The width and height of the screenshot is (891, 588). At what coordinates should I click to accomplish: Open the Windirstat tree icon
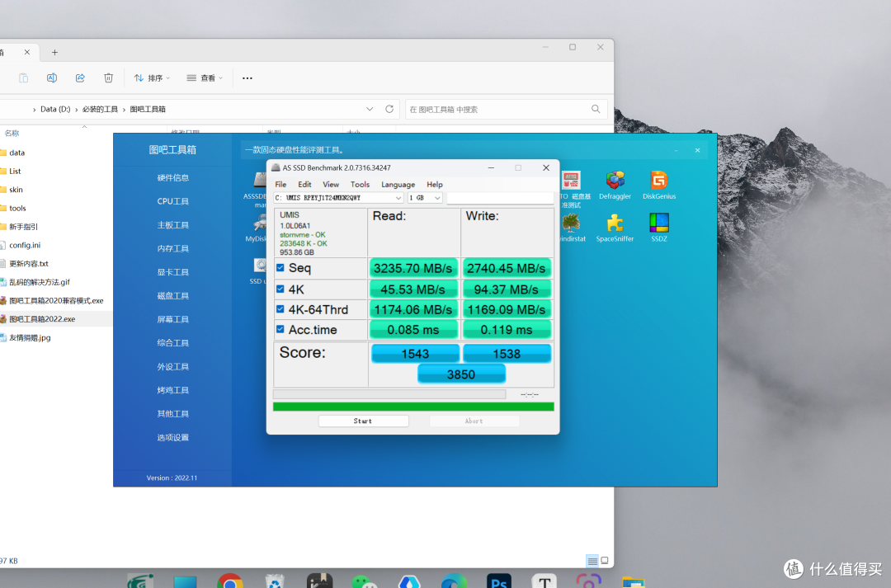coord(571,223)
